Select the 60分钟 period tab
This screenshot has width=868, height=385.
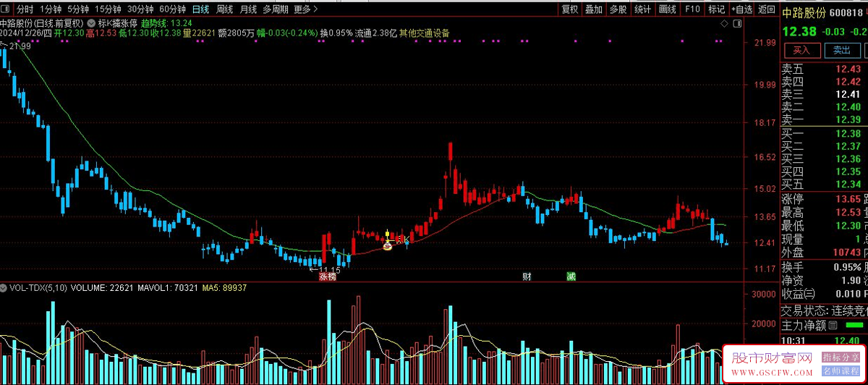172,9
